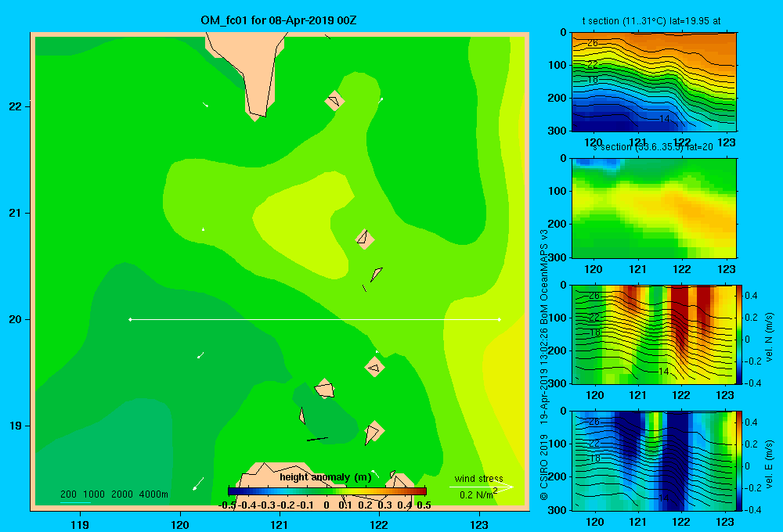The image size is (783, 532).
Task: Select the eastern endpoint of the white section line
Action: point(500,319)
